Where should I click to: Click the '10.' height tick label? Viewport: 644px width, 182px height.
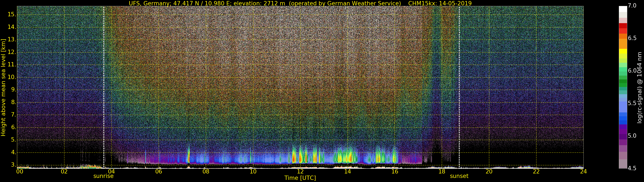tap(12, 77)
